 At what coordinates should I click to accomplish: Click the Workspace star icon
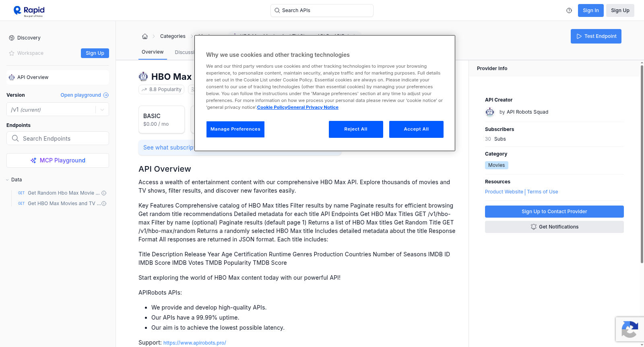12,53
